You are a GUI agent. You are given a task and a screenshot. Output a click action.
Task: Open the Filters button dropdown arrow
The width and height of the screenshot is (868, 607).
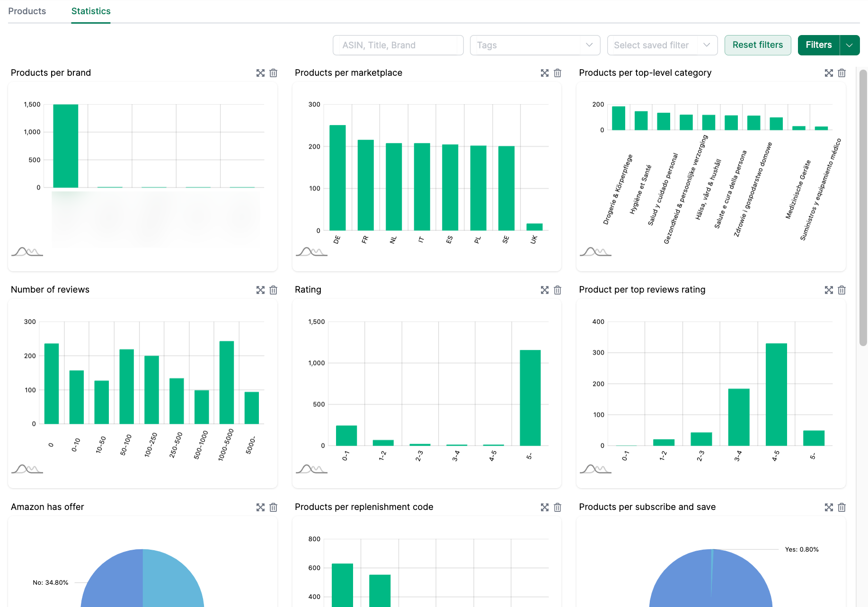click(850, 45)
